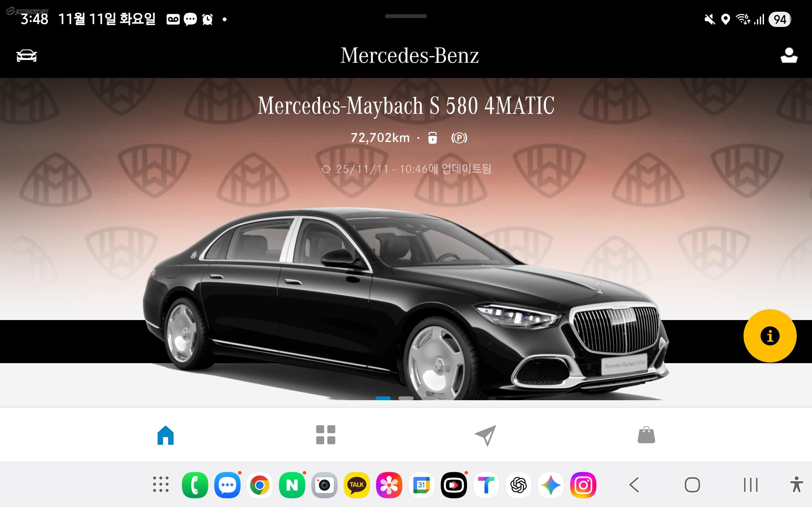Open the shopping bag store tab
The image size is (812, 507).
pos(646,435)
